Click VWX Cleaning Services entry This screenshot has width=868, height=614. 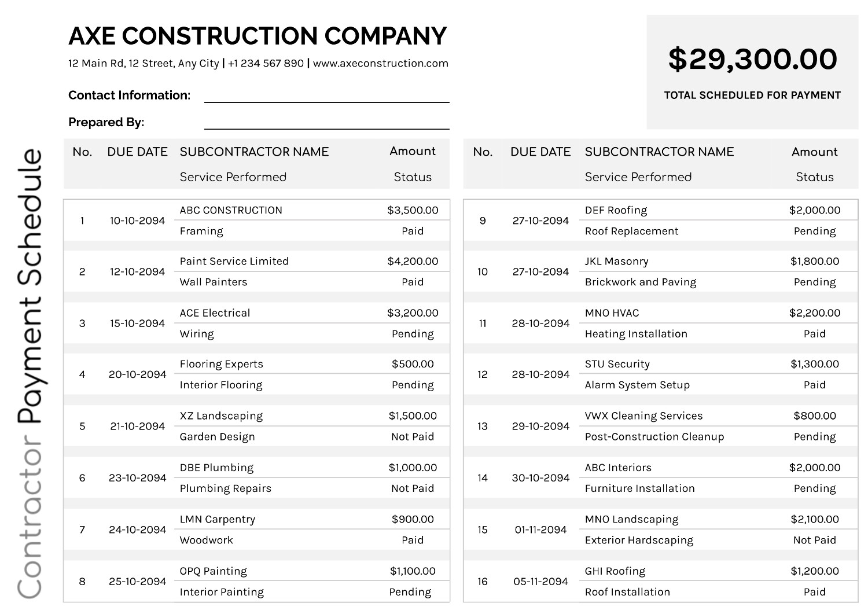click(643, 416)
